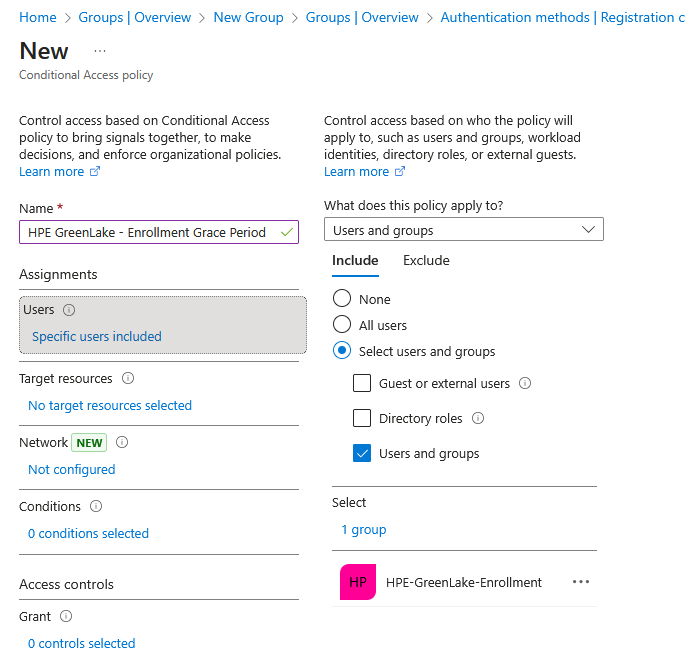Click the Conditions info icon

pyautogui.click(x=96, y=507)
